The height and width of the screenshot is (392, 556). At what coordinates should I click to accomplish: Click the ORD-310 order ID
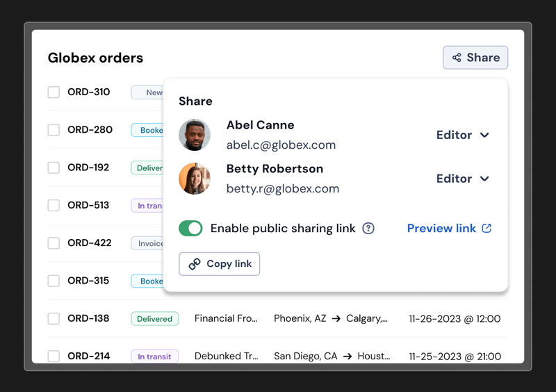point(89,92)
